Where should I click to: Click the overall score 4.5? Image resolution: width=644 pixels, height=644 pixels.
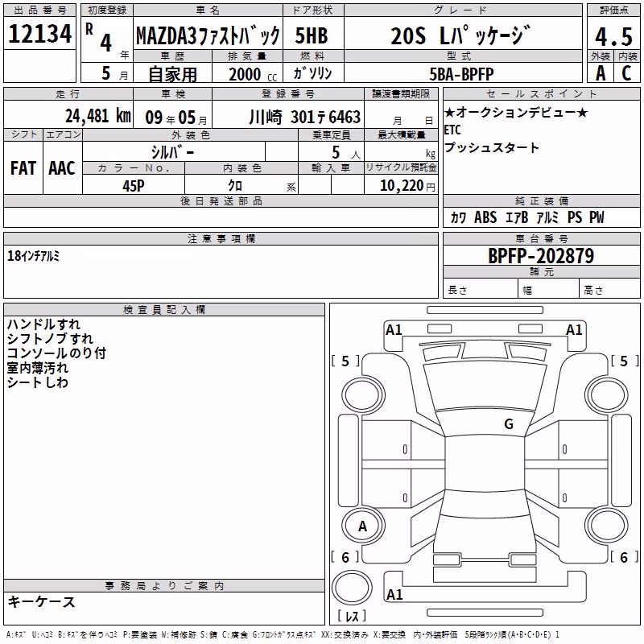[613, 36]
